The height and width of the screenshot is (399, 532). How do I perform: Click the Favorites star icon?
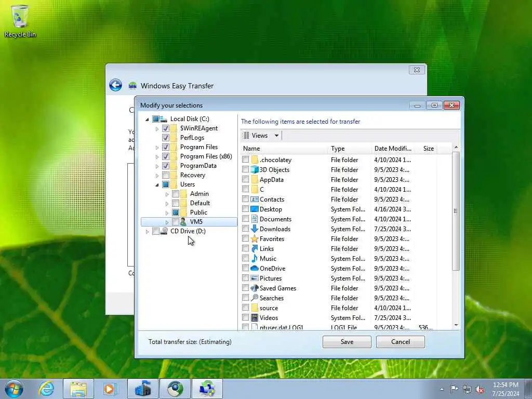pyautogui.click(x=255, y=238)
